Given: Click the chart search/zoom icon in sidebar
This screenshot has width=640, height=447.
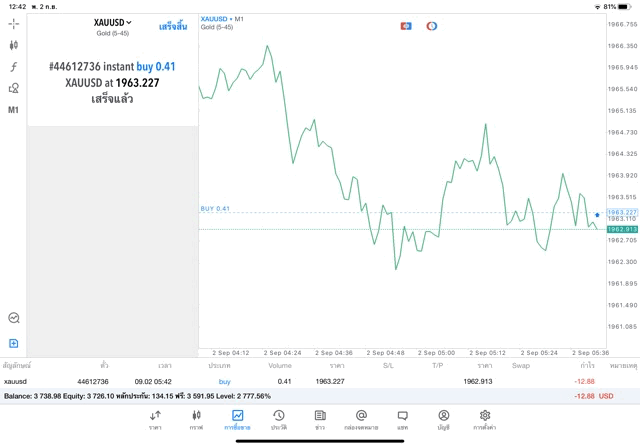Looking at the screenshot, I should [14, 318].
